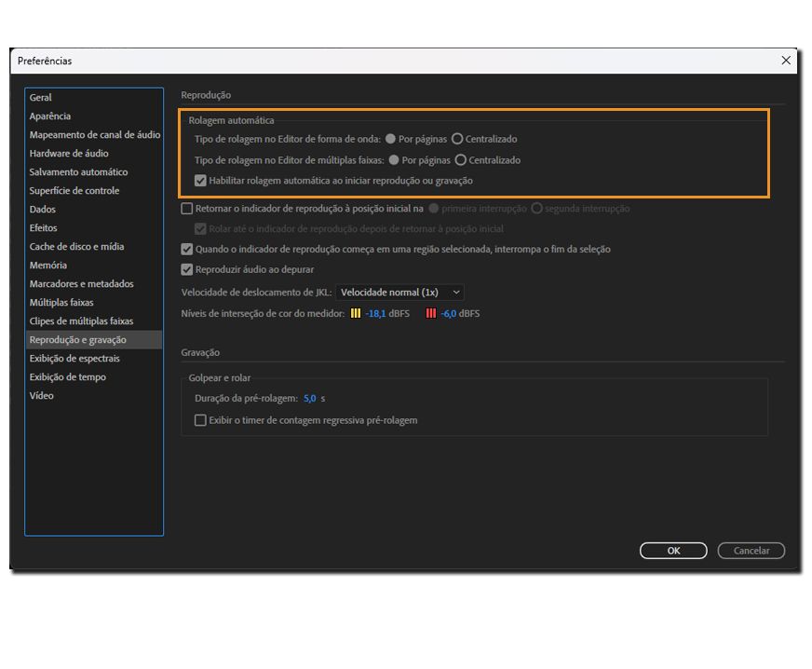Screen dimensions: 812x669
Task: Choose Centralizado for waveform editor scrolling
Action: [456, 139]
